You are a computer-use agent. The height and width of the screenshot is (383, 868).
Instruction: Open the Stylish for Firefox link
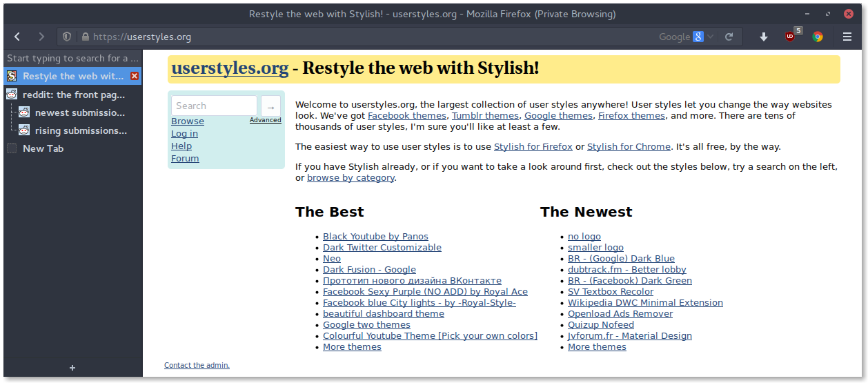533,147
